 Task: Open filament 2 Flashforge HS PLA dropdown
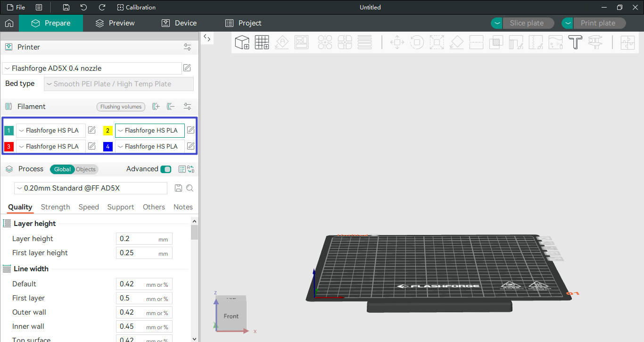pos(150,131)
